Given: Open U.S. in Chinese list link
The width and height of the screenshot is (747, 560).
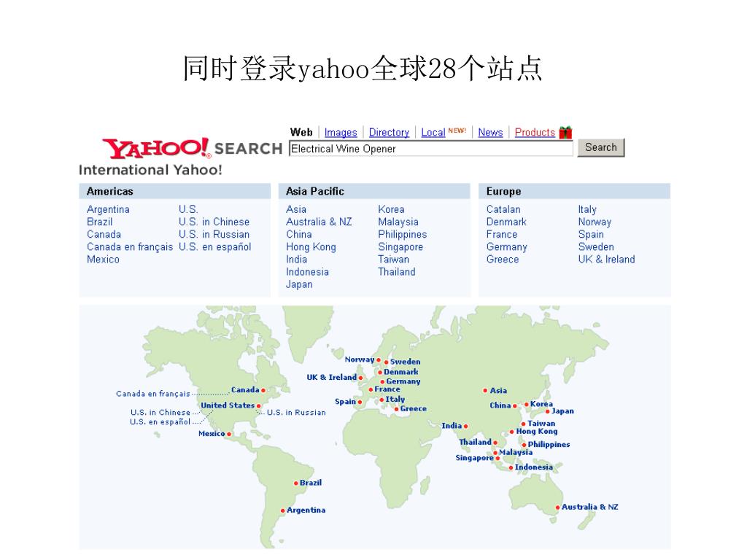Looking at the screenshot, I should pyautogui.click(x=214, y=222).
